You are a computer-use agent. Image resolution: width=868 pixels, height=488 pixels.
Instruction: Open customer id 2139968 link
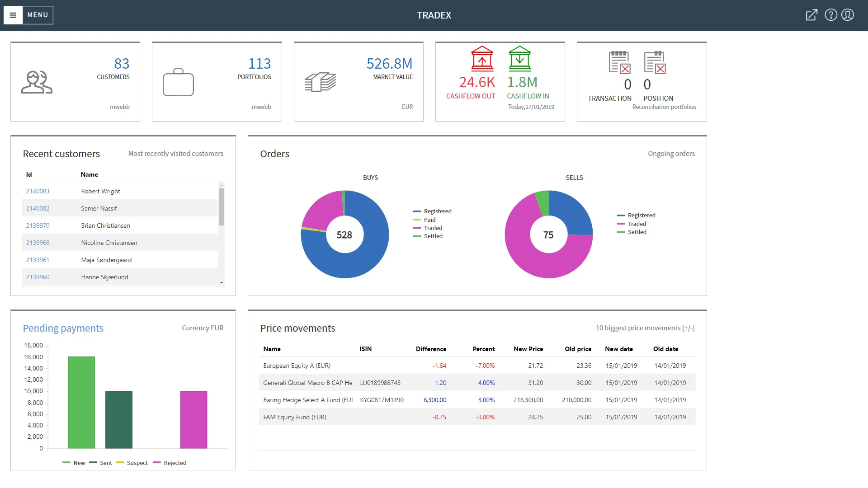38,243
